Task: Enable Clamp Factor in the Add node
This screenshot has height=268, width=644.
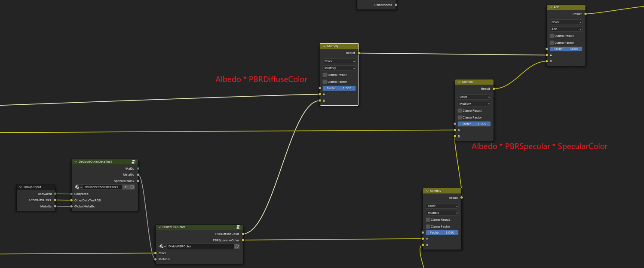Action: [x=552, y=43]
